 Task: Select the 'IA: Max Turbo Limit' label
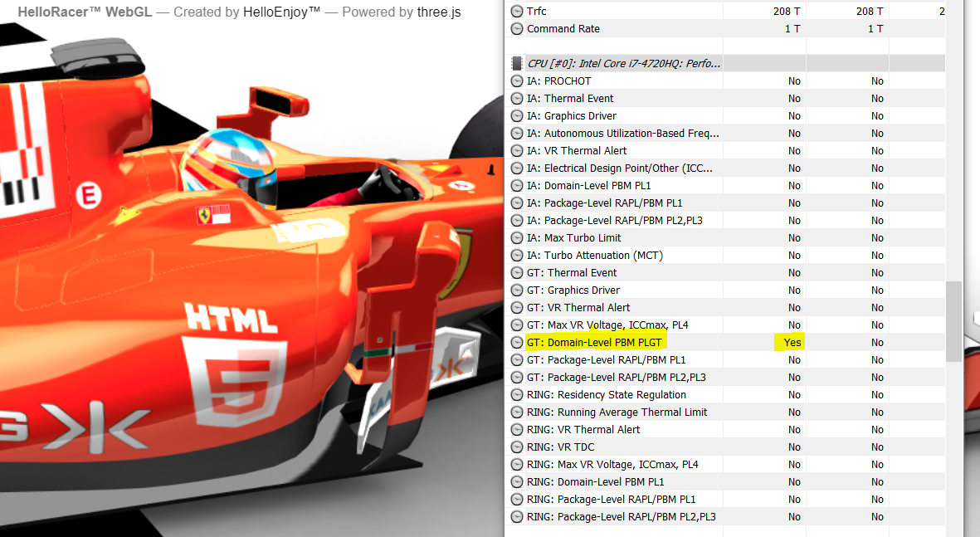pyautogui.click(x=573, y=238)
